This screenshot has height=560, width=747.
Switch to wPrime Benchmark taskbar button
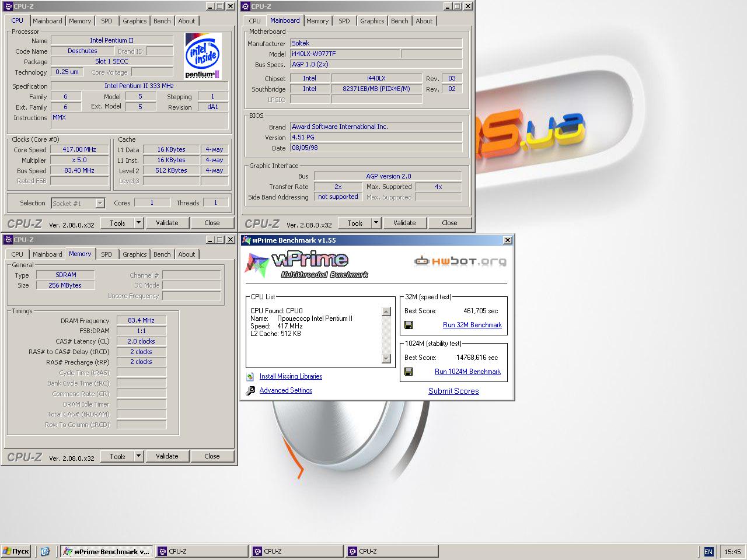107,551
